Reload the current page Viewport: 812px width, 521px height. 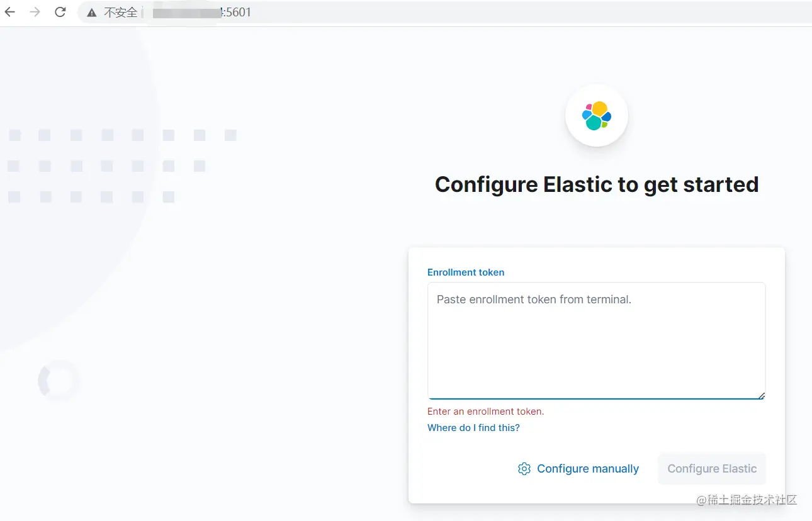point(60,12)
